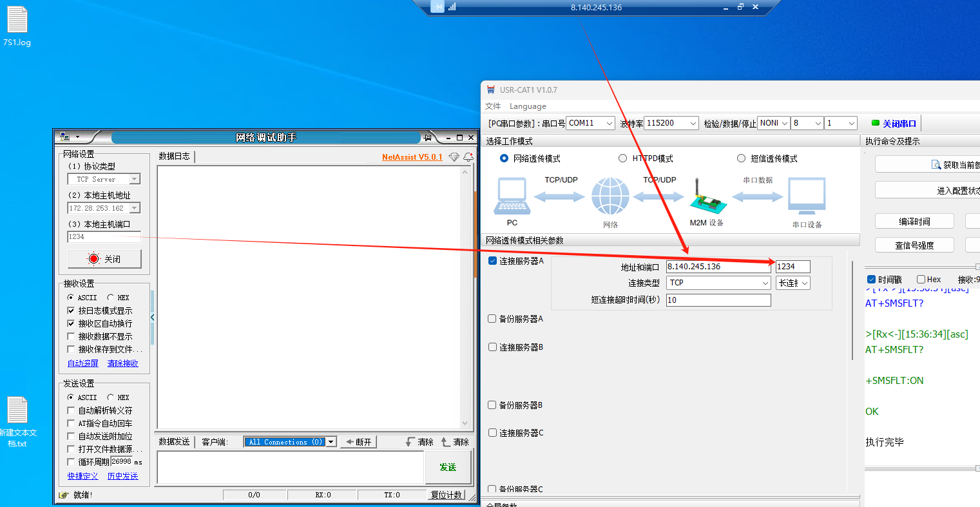Enable 接收保存到文件 checkbox

[72, 349]
